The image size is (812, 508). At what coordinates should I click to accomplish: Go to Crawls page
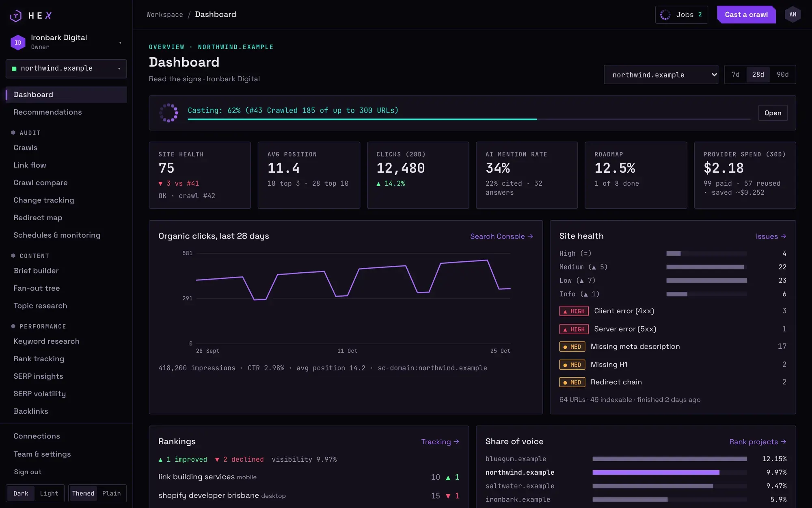[66, 148]
